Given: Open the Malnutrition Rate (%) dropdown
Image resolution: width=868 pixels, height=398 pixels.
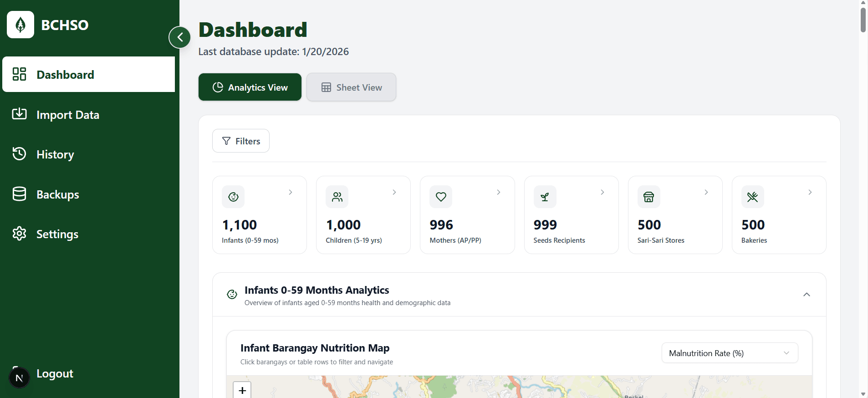Looking at the screenshot, I should coord(730,353).
